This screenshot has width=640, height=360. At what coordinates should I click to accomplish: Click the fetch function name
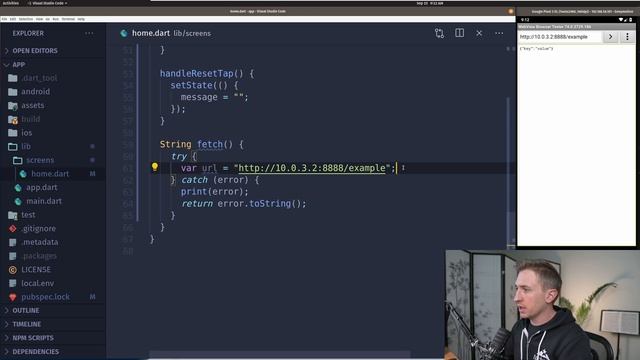pos(210,144)
